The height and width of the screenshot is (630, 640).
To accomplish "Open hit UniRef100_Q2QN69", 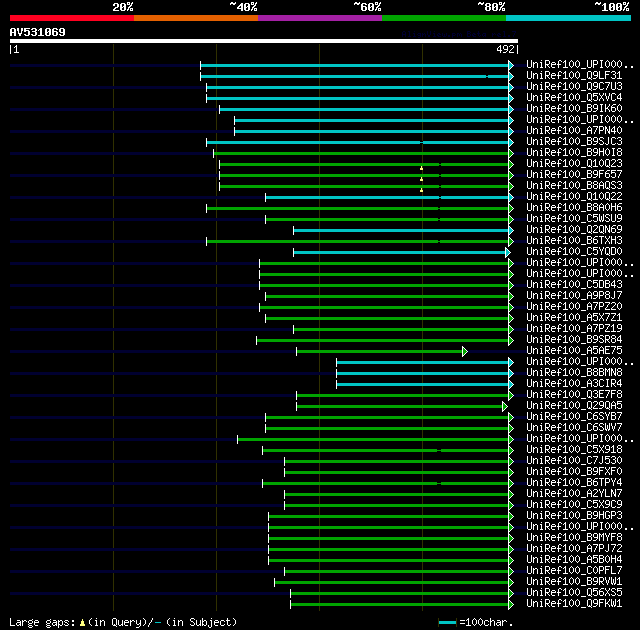I will pyautogui.click(x=574, y=230).
